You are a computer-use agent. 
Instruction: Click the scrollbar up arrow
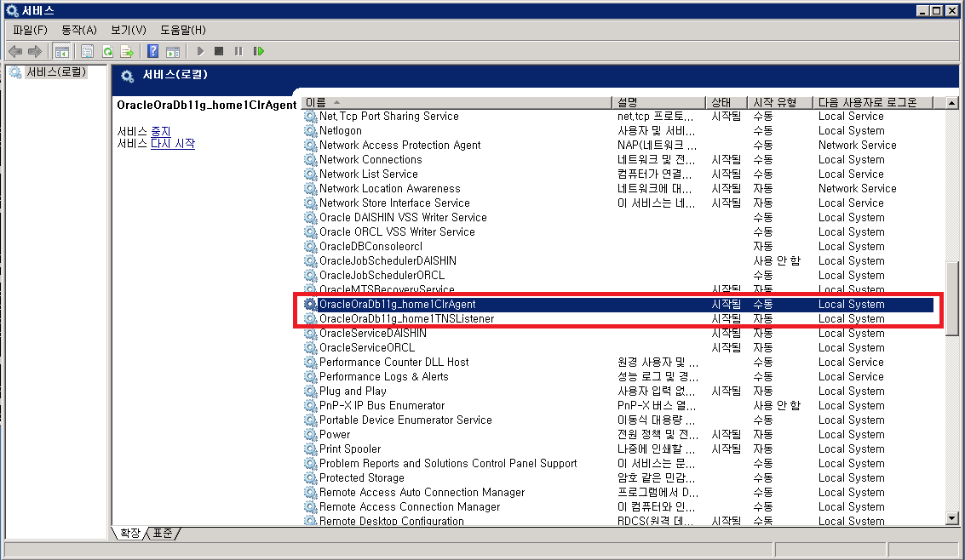(952, 103)
